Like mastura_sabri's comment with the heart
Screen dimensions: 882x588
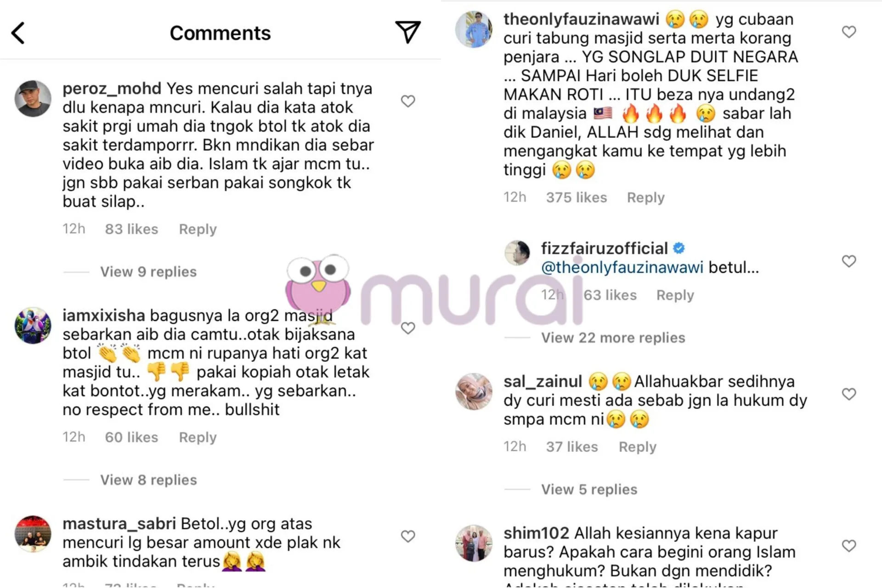408,536
